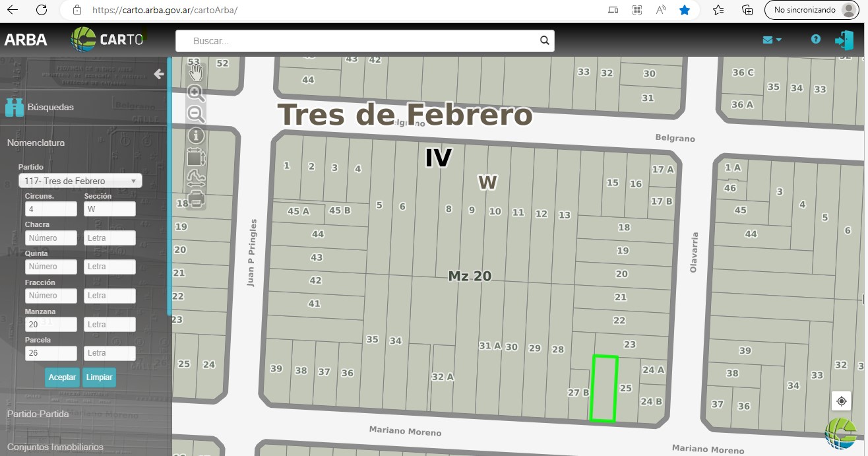868x456 pixels.
Task: Click the Circuns. input field
Action: tap(51, 209)
